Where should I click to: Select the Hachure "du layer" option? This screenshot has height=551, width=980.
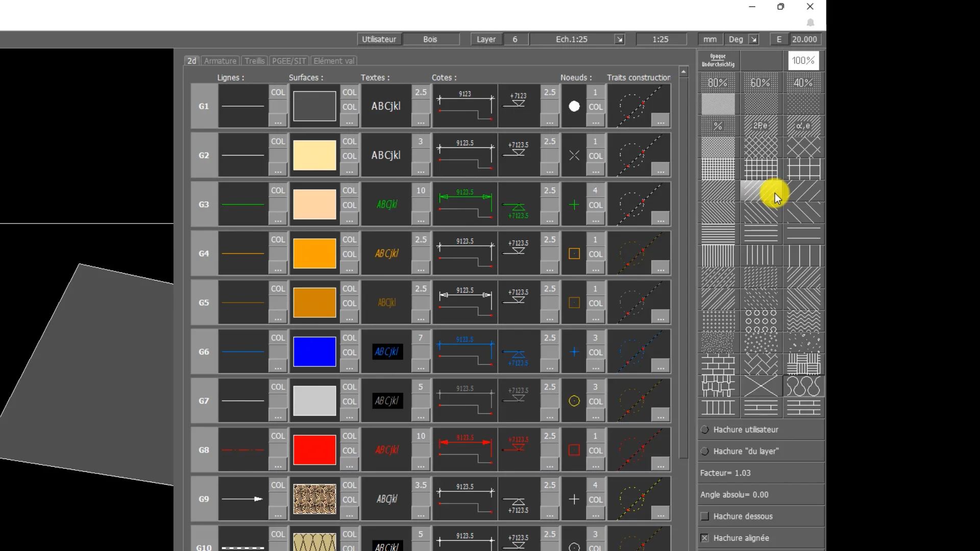705,452
